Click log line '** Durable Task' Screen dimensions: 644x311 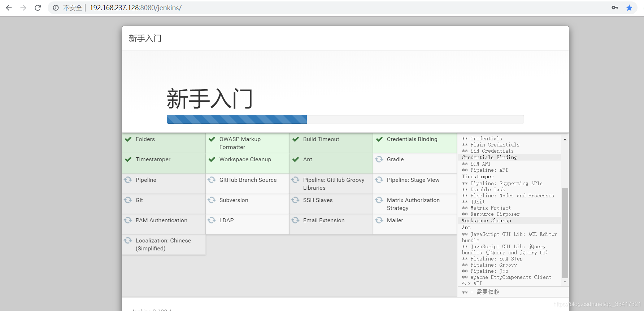(x=483, y=190)
